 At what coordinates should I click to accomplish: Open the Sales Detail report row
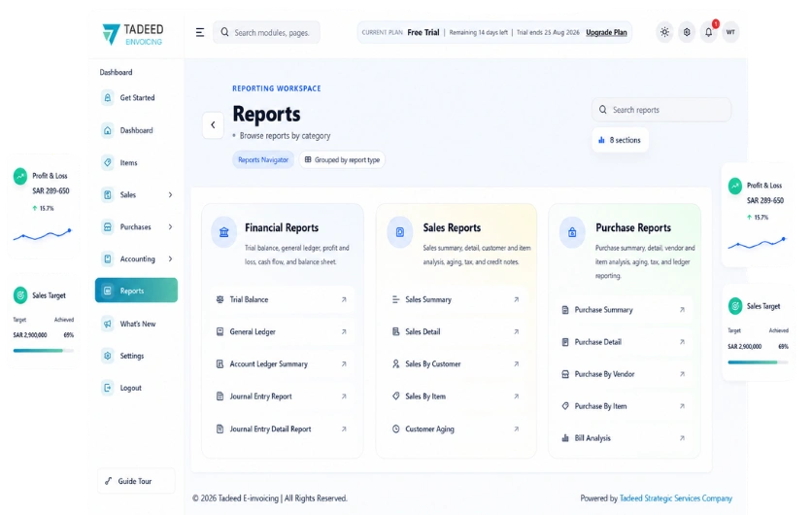click(457, 331)
